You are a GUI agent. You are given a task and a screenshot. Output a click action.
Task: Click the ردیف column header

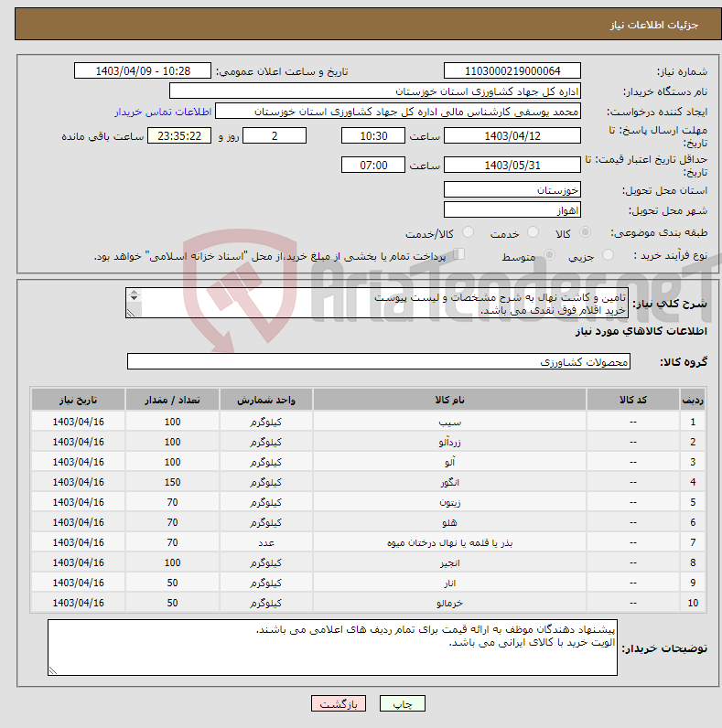(693, 400)
